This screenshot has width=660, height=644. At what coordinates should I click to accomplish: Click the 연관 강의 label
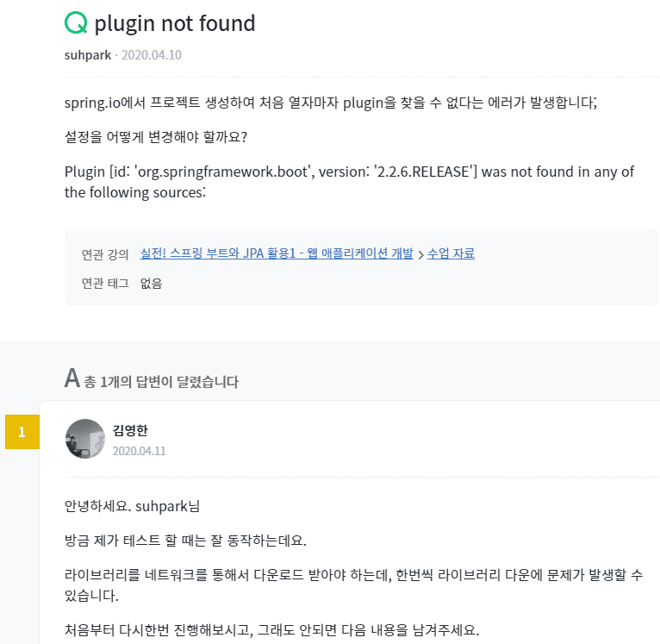click(x=105, y=254)
